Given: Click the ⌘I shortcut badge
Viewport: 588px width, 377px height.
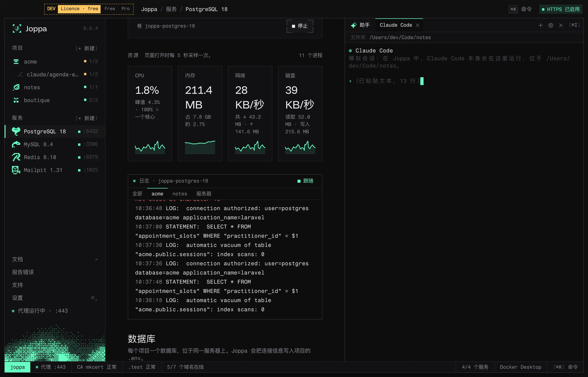Looking at the screenshot, I should [574, 25].
